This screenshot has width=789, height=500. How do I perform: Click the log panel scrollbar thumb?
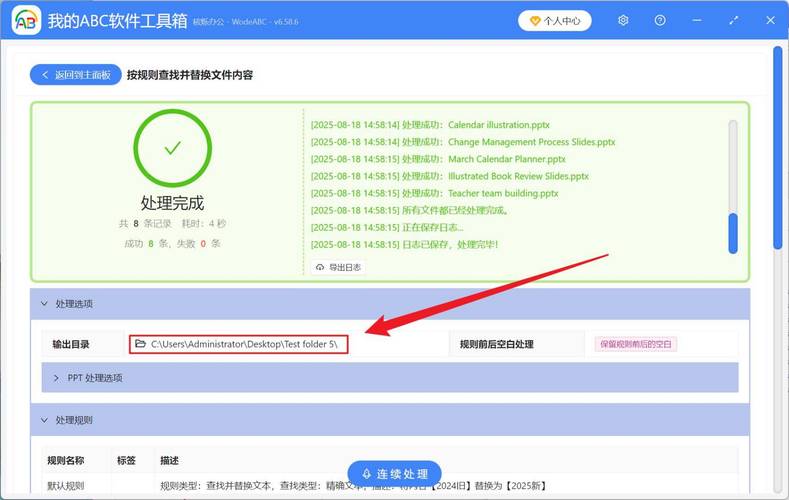(733, 233)
